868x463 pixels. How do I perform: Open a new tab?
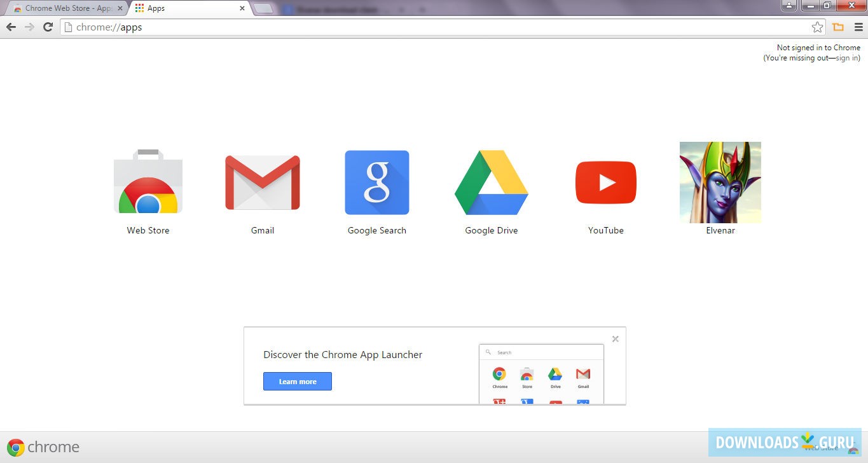[263, 8]
